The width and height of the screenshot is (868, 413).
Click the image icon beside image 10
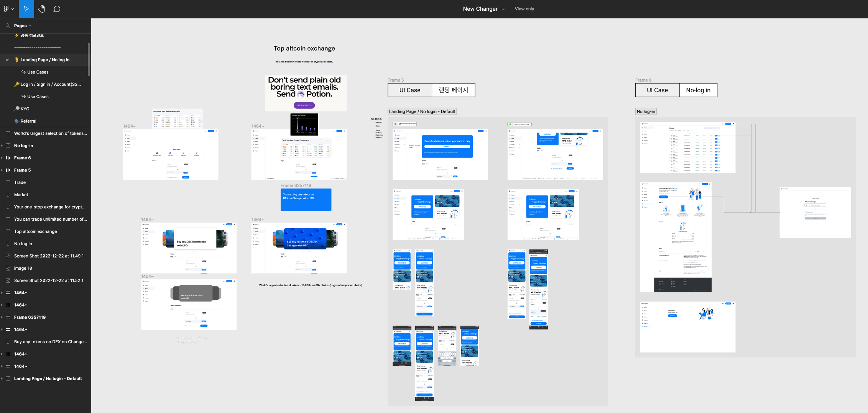pos(8,268)
